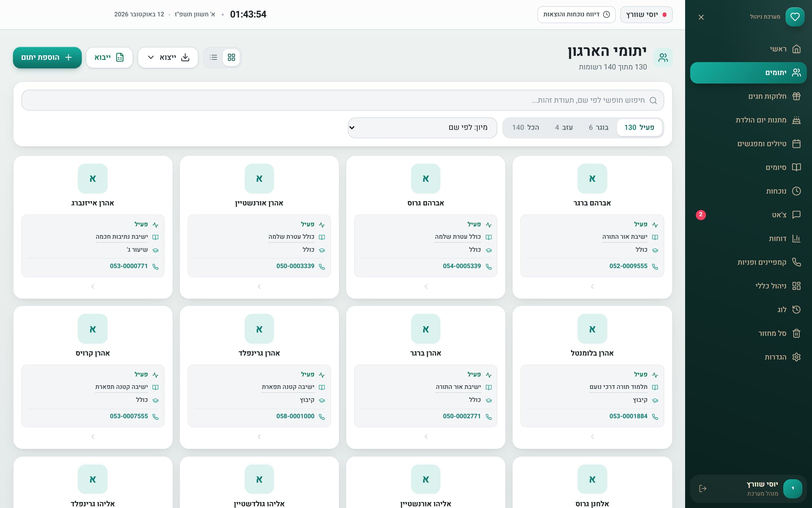Select the בוגר 6 filter tab
This screenshot has height=508, width=812.
598,128
